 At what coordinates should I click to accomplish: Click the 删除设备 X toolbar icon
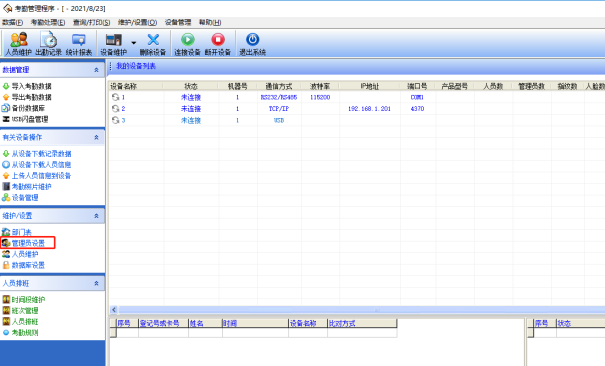click(x=153, y=44)
